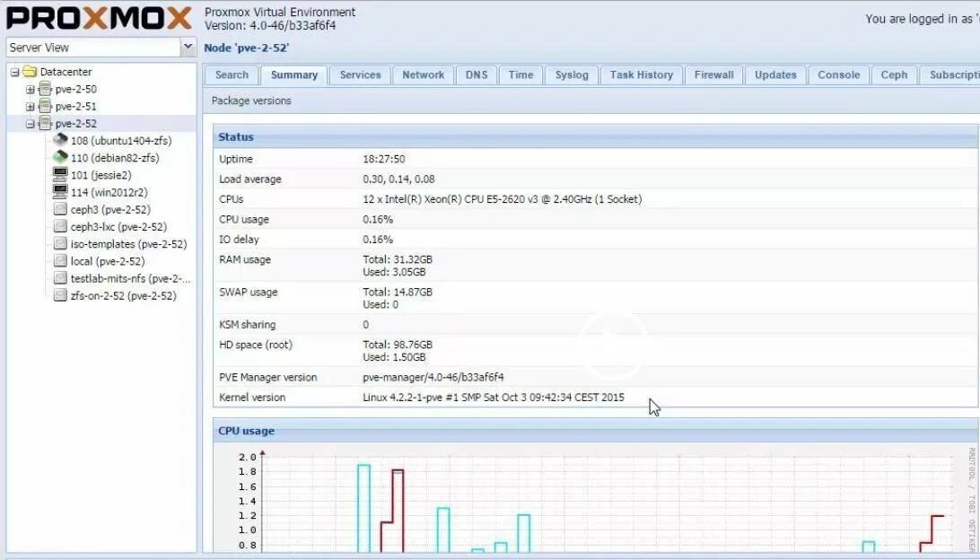The width and height of the screenshot is (980, 560).
Task: Click storage icon for zfs-on-2-52
Action: coord(60,295)
